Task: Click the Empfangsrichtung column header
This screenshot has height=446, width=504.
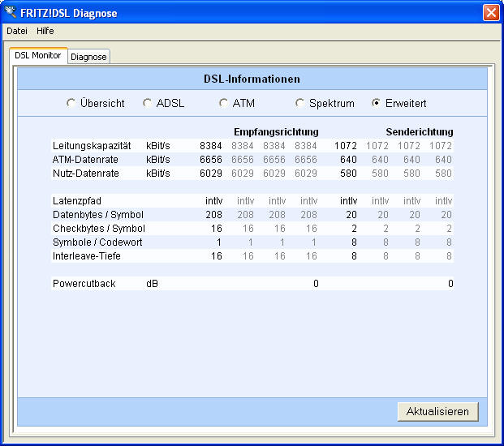Action: [276, 132]
